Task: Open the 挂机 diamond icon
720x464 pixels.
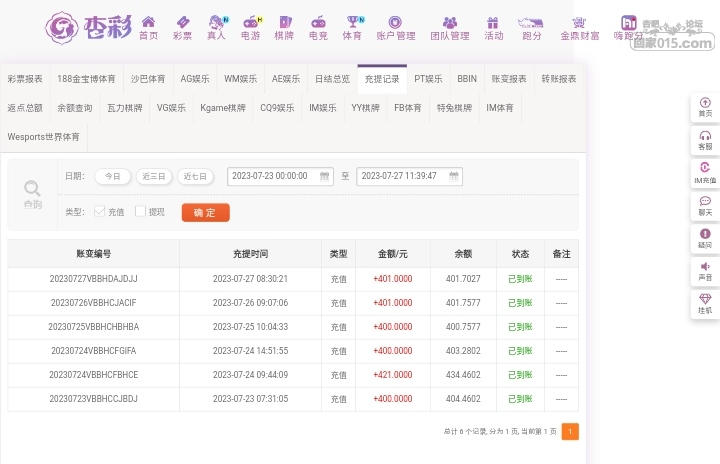Action: click(705, 299)
